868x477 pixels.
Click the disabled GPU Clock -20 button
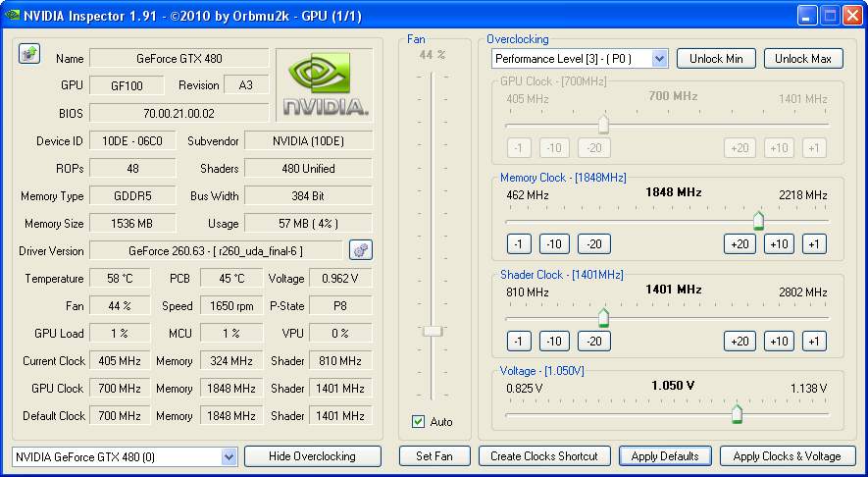(594, 148)
